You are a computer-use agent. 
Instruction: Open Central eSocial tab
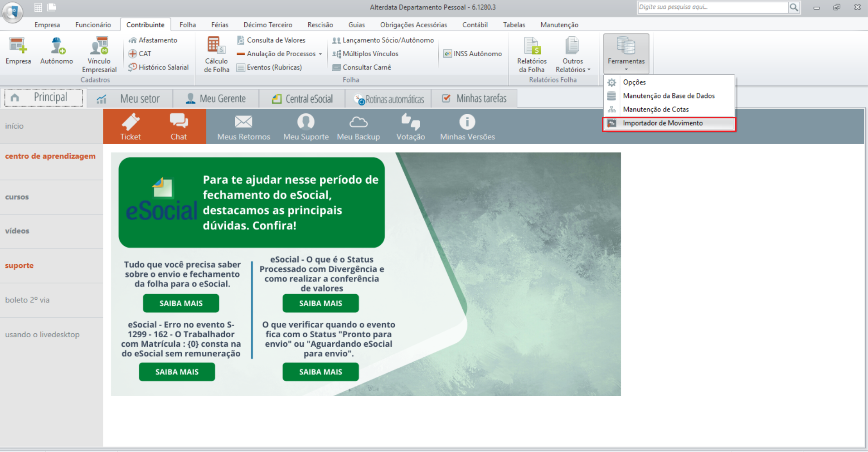click(302, 98)
